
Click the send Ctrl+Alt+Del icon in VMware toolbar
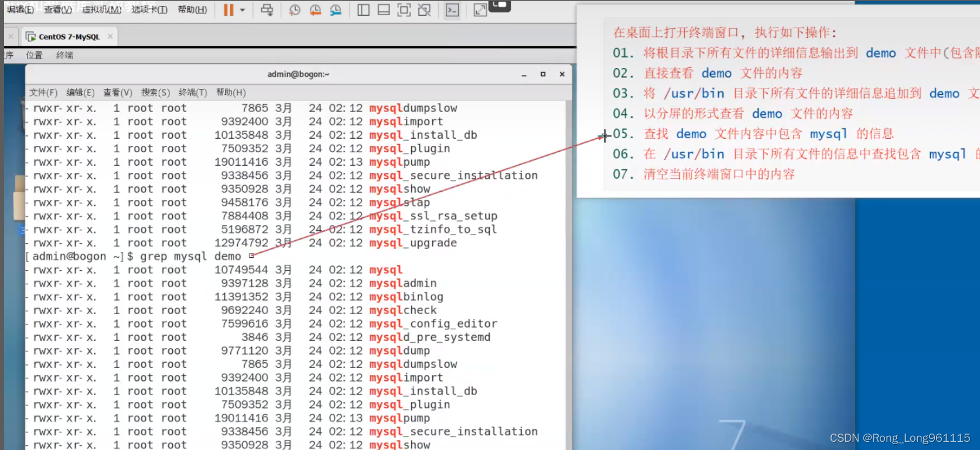(267, 10)
